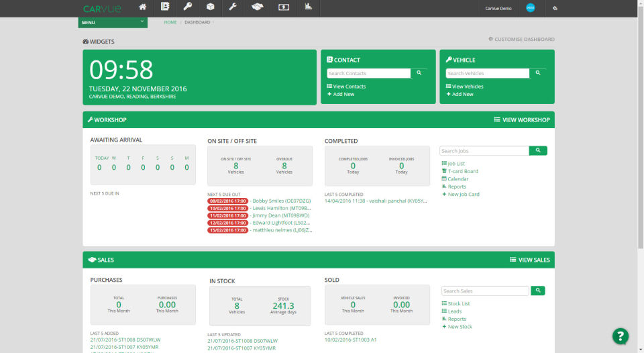Open Bobby Smiles overdue job entry
The height and width of the screenshot is (353, 644).
(281, 201)
